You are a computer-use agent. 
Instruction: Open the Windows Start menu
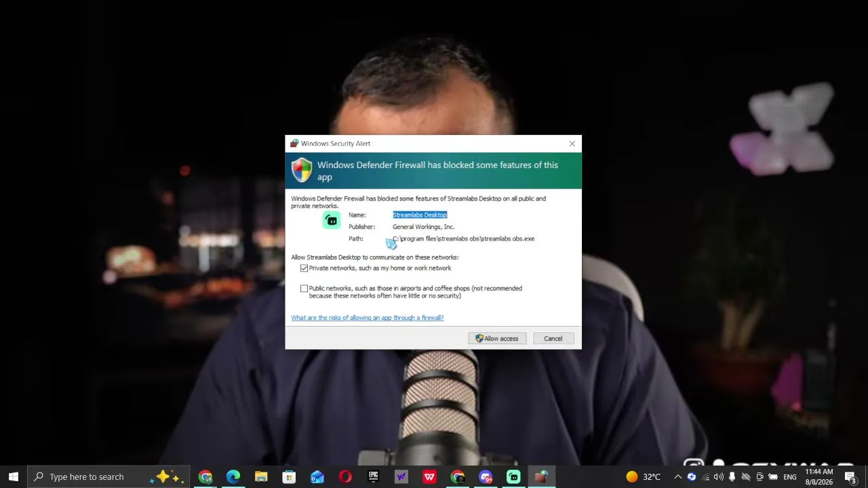click(x=14, y=476)
